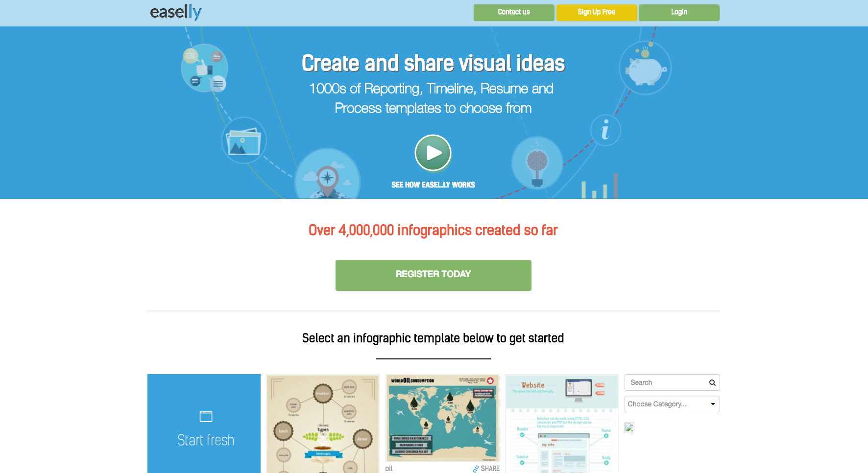Viewport: 868px width, 473px height.
Task: Click the Login button
Action: pos(679,12)
